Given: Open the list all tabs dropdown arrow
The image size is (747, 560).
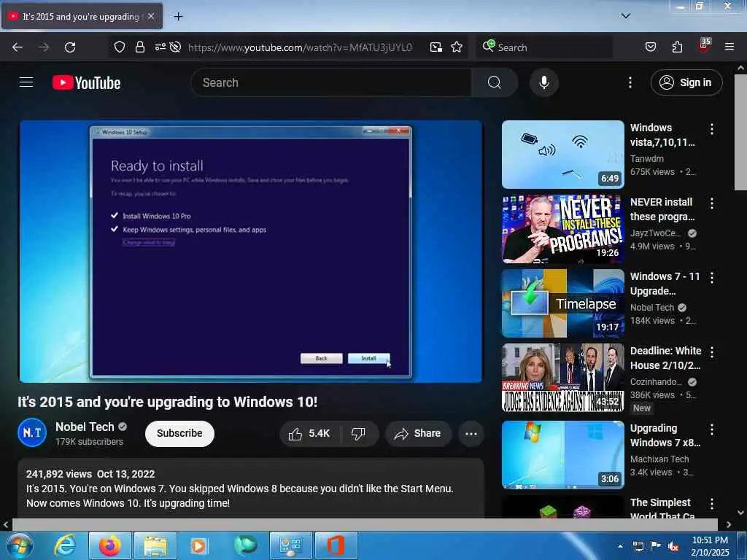Looking at the screenshot, I should (626, 16).
